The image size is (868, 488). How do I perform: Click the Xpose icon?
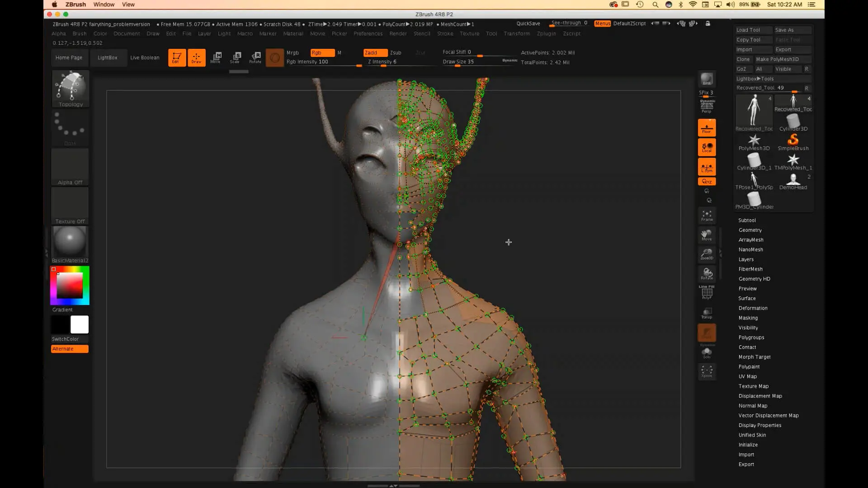(x=707, y=371)
